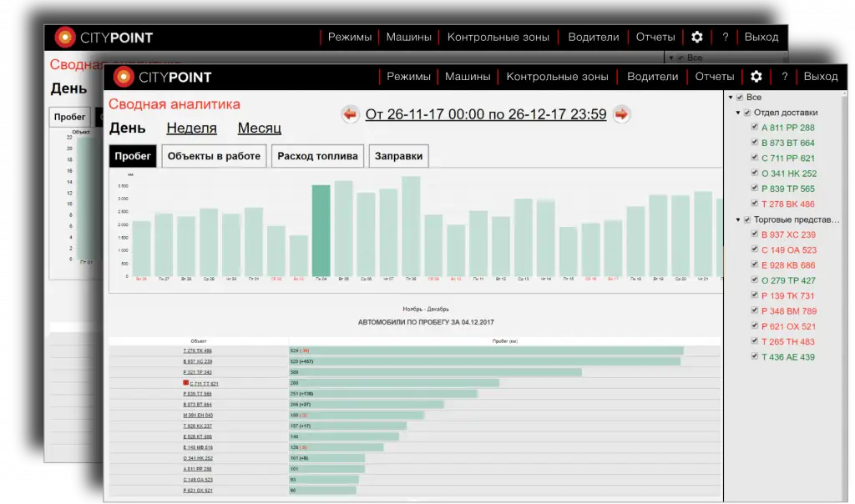
Task: Switch to the Расход топлива tab
Action: coord(317,156)
